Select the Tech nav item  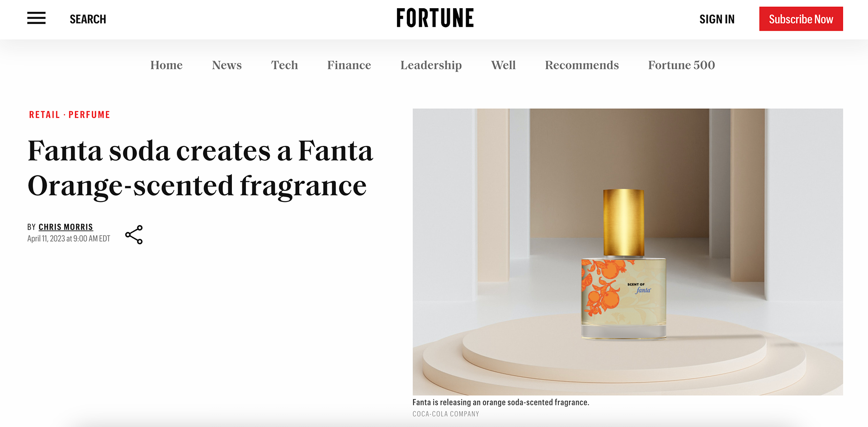tap(284, 65)
